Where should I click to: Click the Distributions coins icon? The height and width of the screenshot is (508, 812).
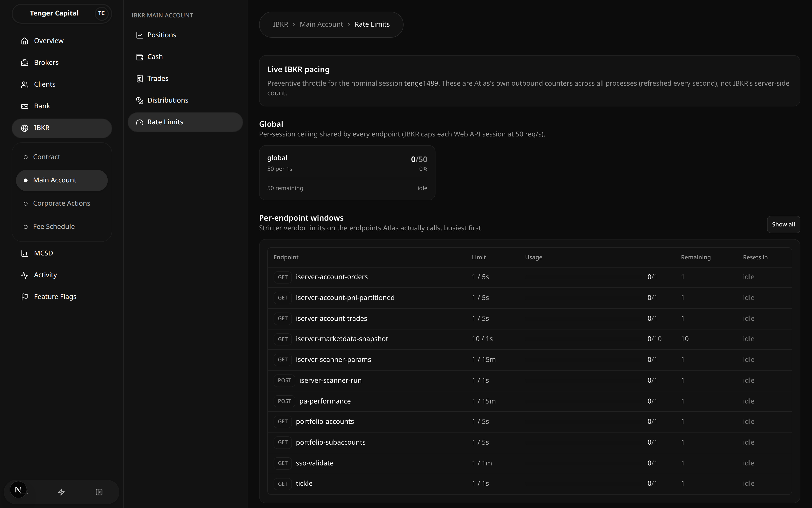point(140,100)
